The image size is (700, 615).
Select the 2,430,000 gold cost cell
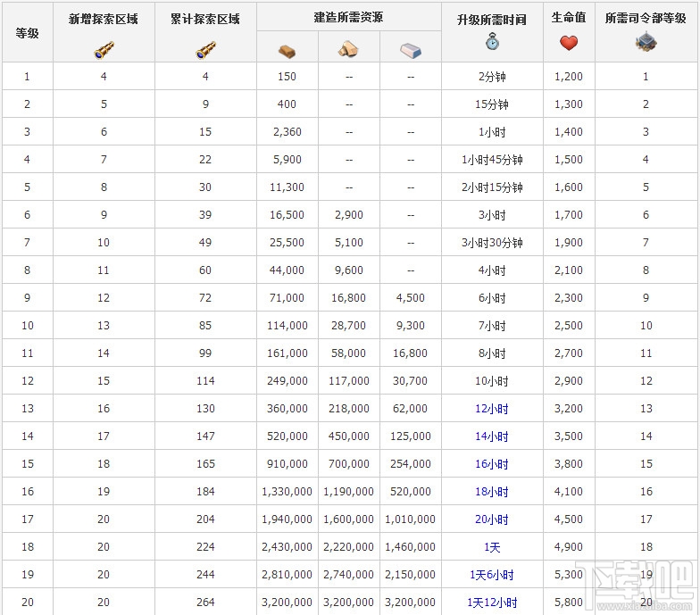click(287, 546)
